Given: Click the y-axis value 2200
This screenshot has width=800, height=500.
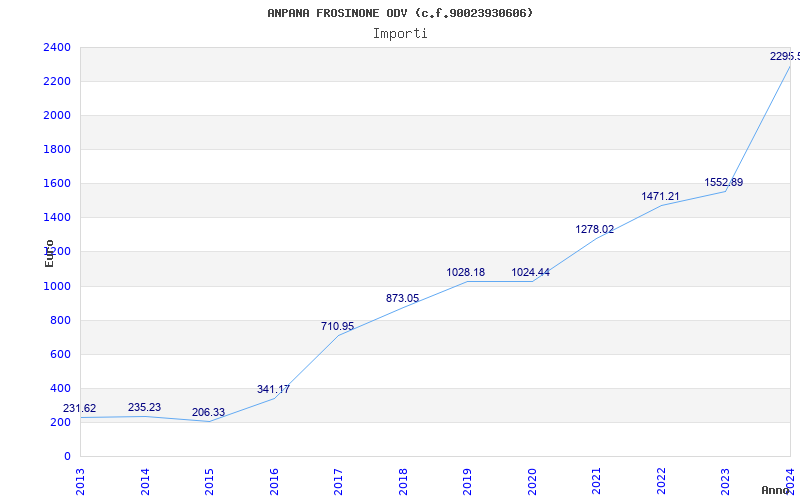Looking at the screenshot, I should [57, 82].
